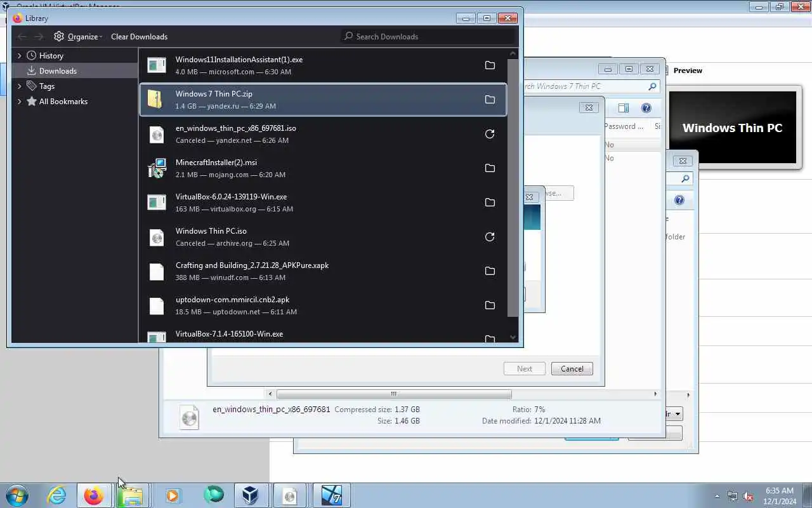The height and width of the screenshot is (508, 812).
Task: Select Tags in the sidebar
Action: 47,86
